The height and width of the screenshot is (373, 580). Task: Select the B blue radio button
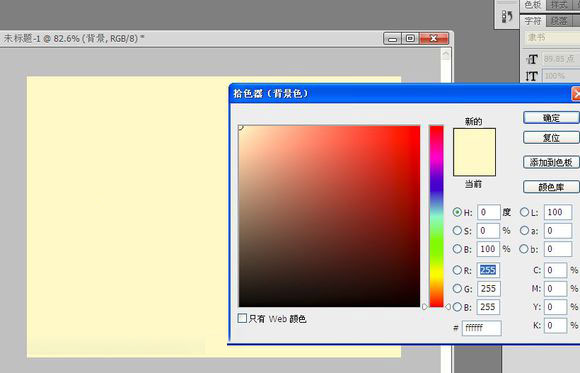click(x=457, y=307)
